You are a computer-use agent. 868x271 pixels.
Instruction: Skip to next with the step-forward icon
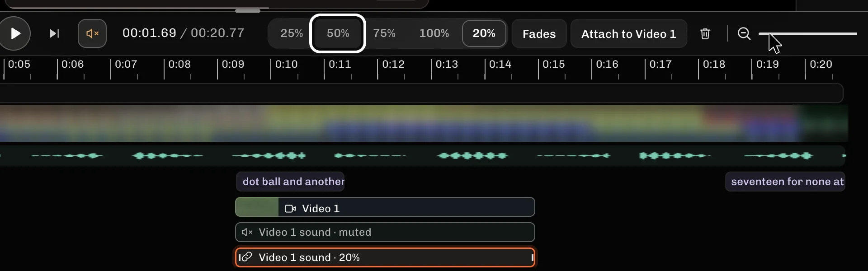click(54, 33)
